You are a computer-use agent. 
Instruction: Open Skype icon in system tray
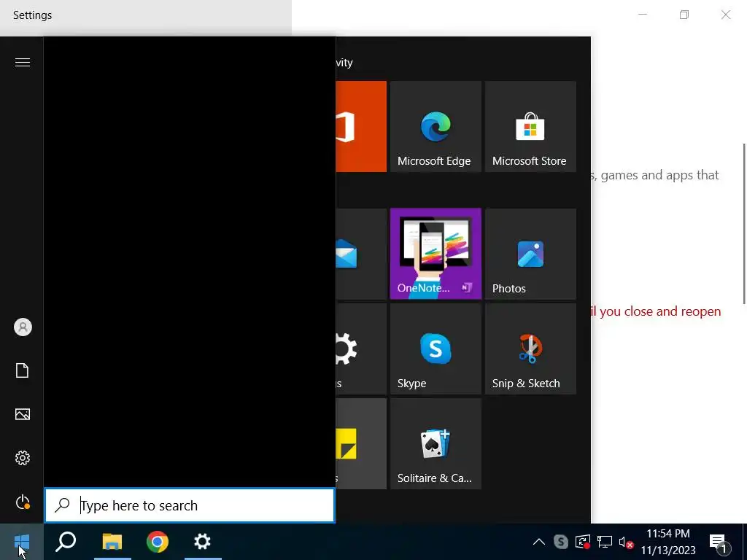(x=561, y=542)
